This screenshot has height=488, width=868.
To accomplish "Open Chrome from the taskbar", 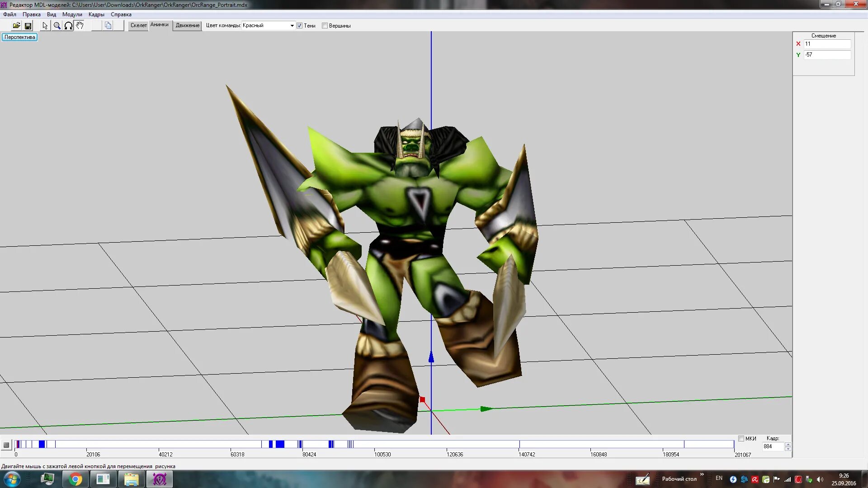I will coord(75,479).
